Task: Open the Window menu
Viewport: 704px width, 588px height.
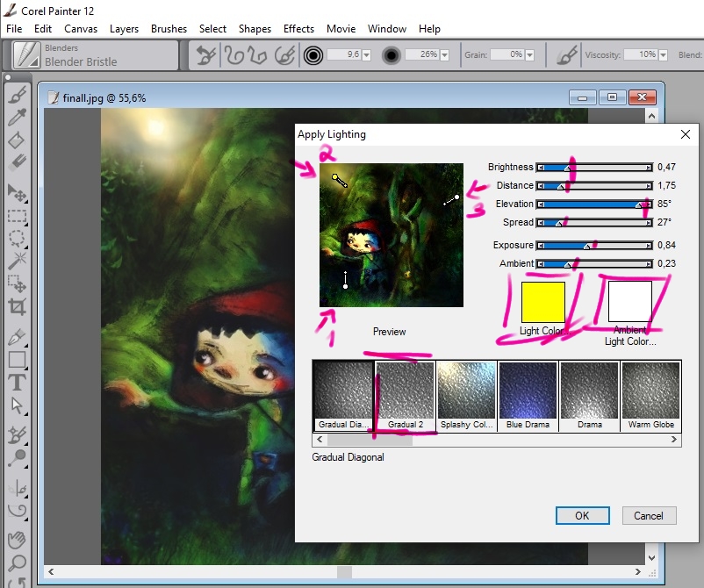Action: coord(387,29)
